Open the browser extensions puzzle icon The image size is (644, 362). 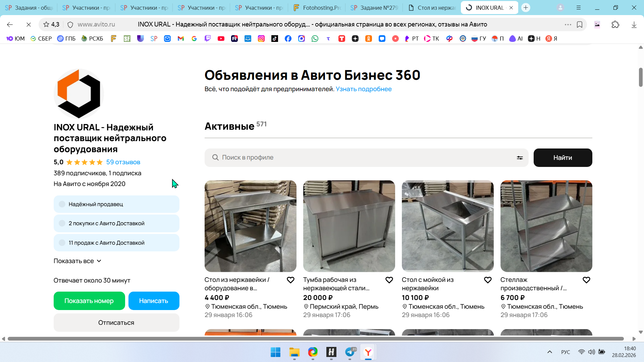click(615, 24)
